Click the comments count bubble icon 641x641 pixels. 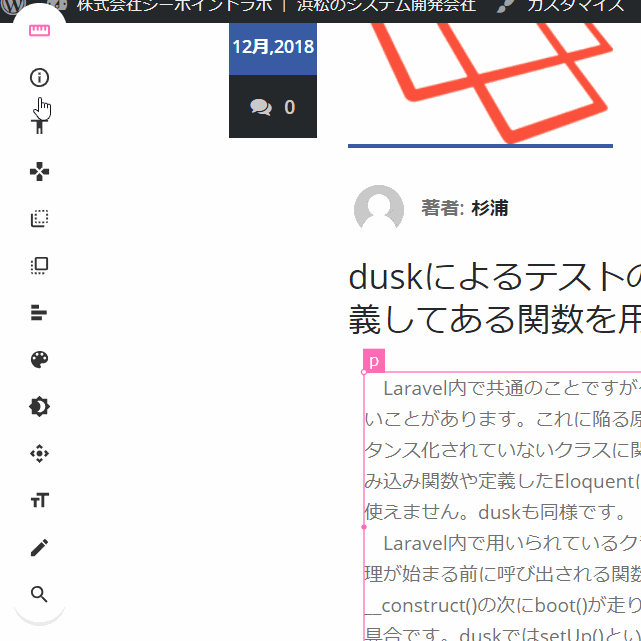click(261, 108)
